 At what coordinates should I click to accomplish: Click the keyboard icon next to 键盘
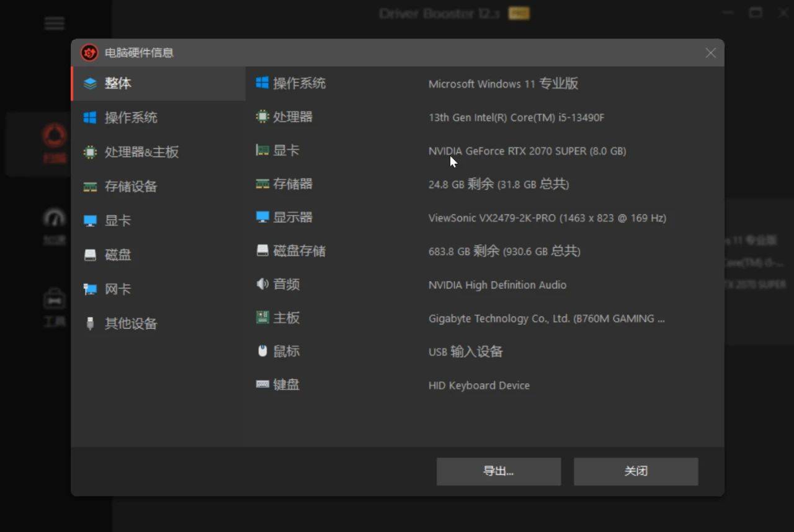(x=262, y=384)
